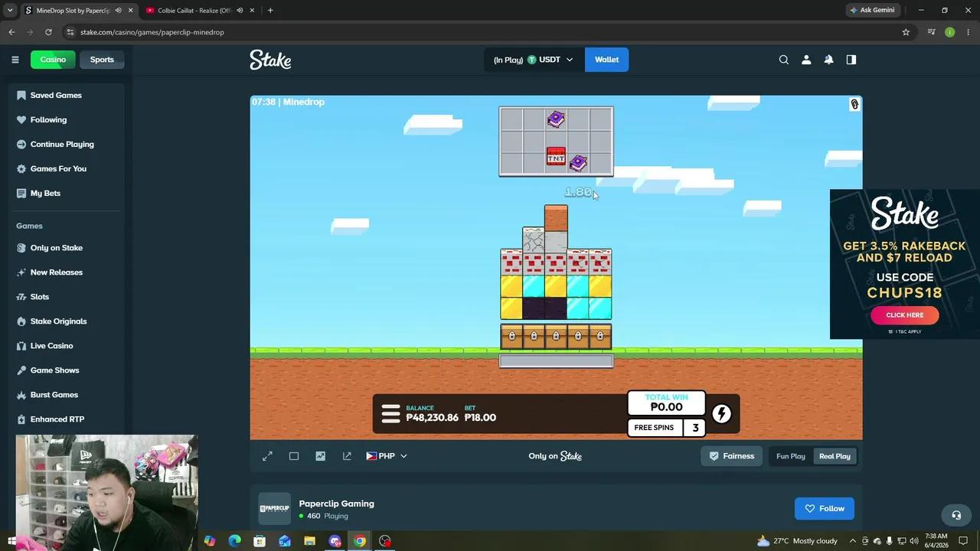Screen dimensions: 980x551
Task: Open the Wallet
Action: (x=606, y=60)
